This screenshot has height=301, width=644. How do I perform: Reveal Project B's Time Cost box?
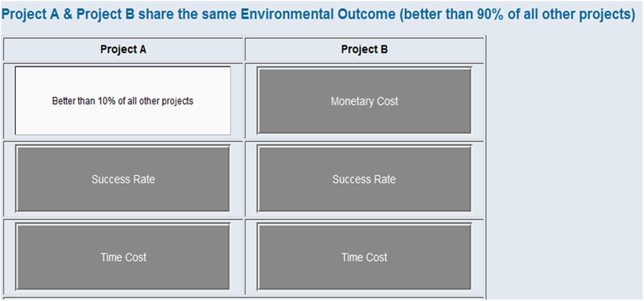click(364, 257)
